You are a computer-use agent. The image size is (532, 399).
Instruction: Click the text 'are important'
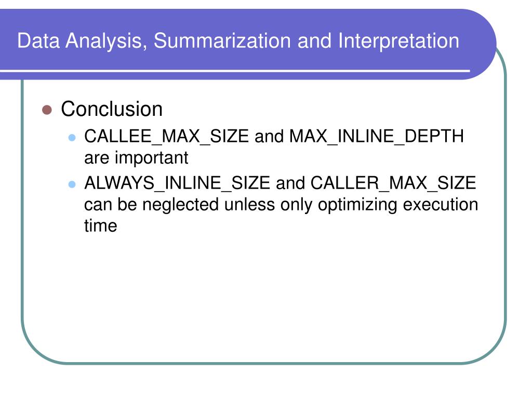point(136,158)
